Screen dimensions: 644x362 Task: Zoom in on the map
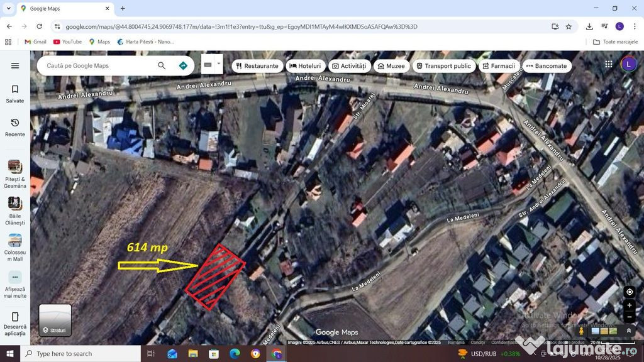(630, 305)
